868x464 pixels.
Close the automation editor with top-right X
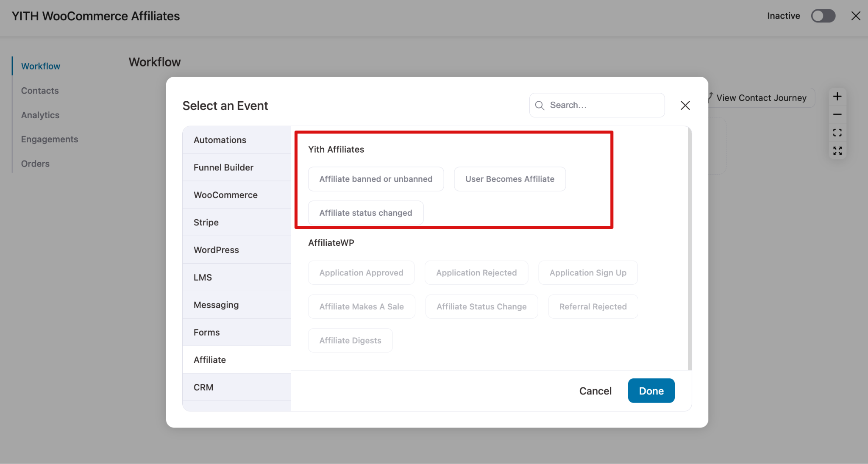click(856, 16)
